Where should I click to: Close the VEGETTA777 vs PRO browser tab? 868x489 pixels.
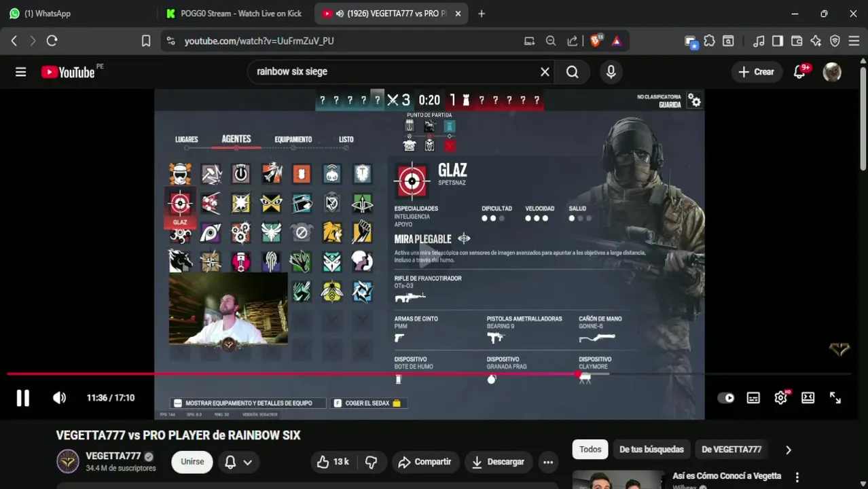pyautogui.click(x=458, y=14)
